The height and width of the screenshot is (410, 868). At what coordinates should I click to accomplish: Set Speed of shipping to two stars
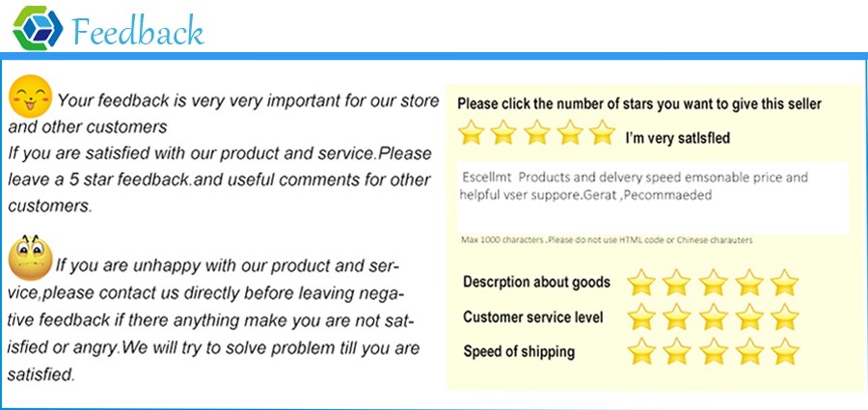pyautogui.click(x=677, y=351)
